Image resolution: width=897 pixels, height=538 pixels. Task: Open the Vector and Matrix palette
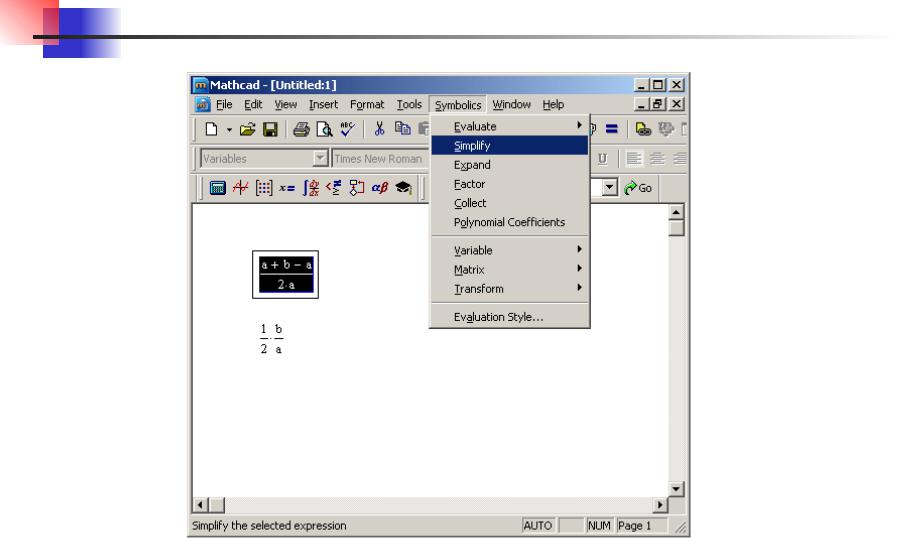point(264,188)
